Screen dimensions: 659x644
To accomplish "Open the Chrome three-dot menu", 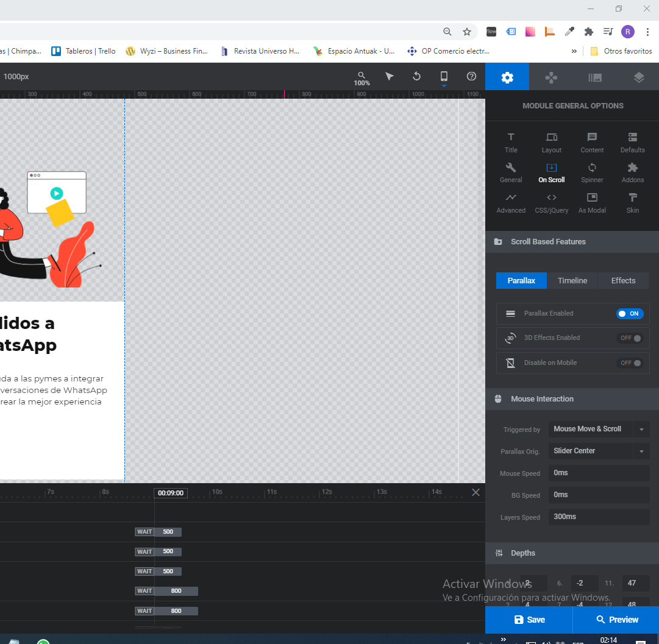I will 647,32.
